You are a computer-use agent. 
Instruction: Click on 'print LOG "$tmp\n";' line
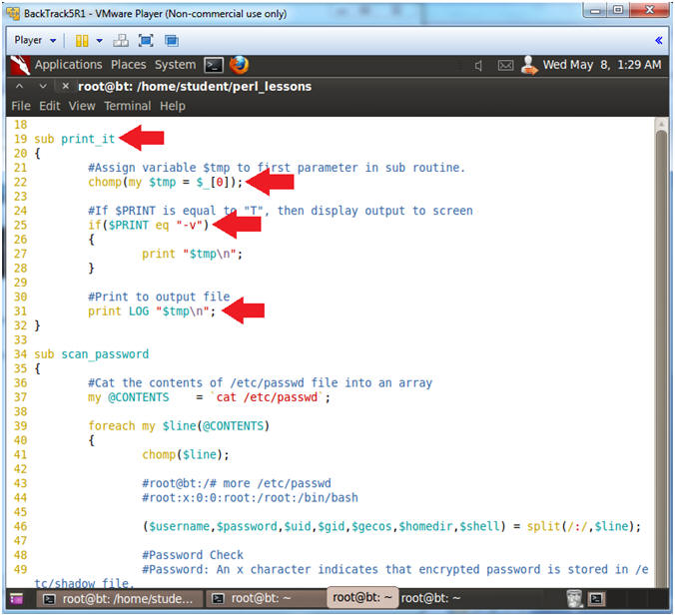(152, 310)
